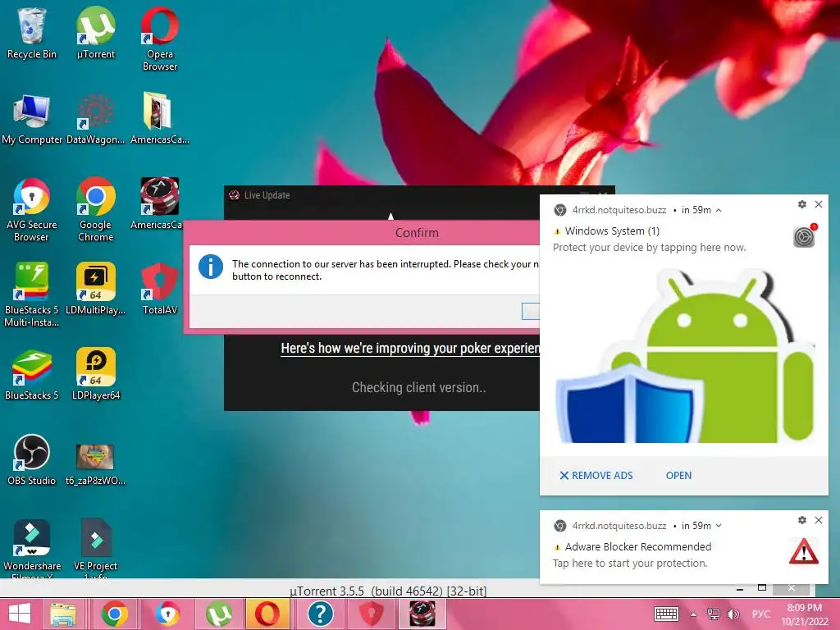
Task: Click the Android shield notification image
Action: [684, 356]
